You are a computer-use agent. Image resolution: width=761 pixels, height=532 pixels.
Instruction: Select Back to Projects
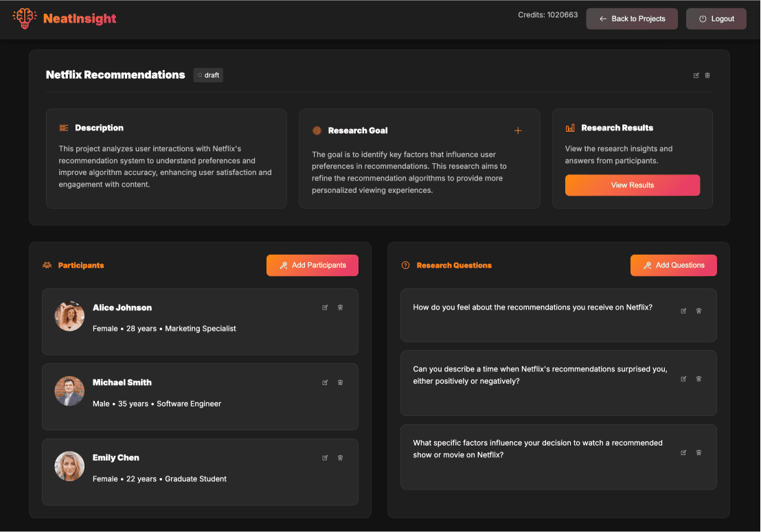point(631,19)
